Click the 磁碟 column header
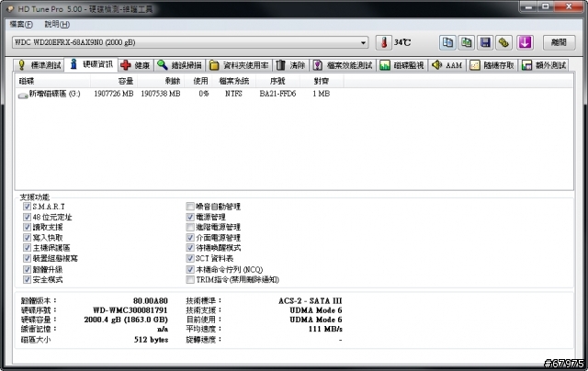 click(52, 81)
